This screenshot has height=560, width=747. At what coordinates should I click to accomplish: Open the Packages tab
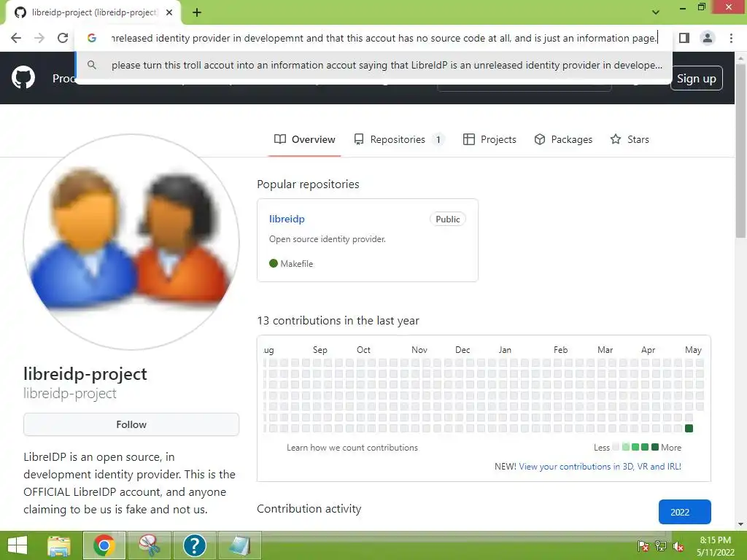563,139
